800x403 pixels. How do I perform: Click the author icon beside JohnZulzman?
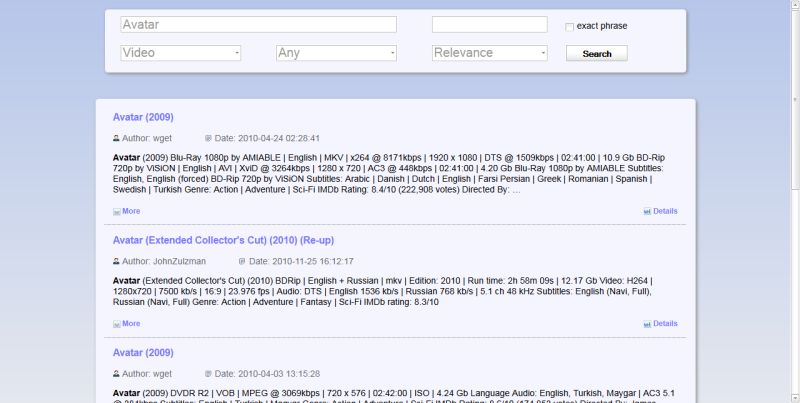(116, 261)
